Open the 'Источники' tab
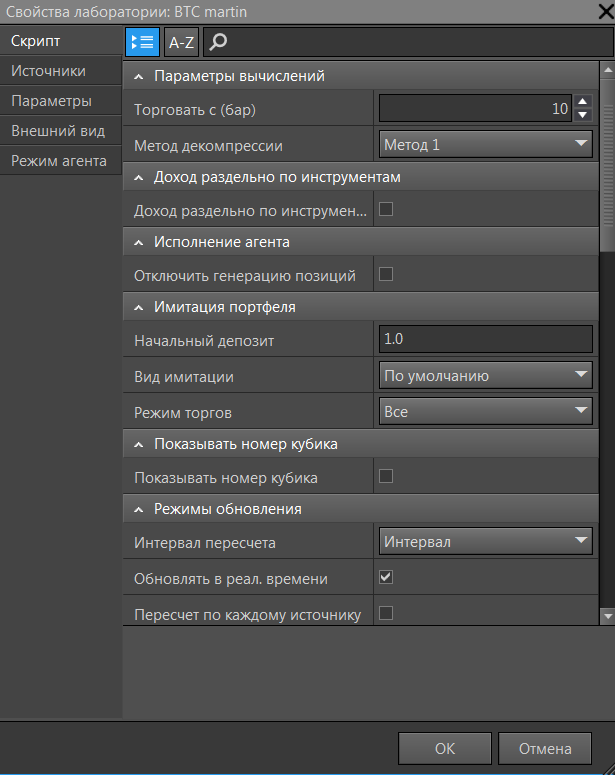Image resolution: width=615 pixels, height=775 pixels. coord(48,71)
